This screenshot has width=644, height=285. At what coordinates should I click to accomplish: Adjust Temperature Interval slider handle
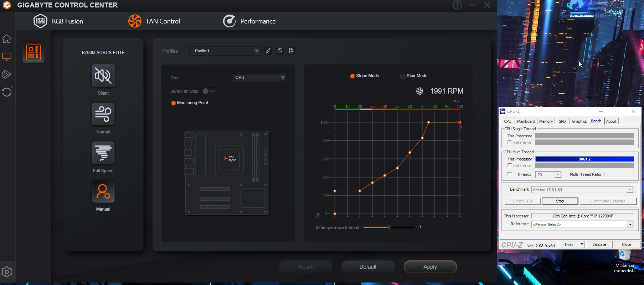(389, 227)
